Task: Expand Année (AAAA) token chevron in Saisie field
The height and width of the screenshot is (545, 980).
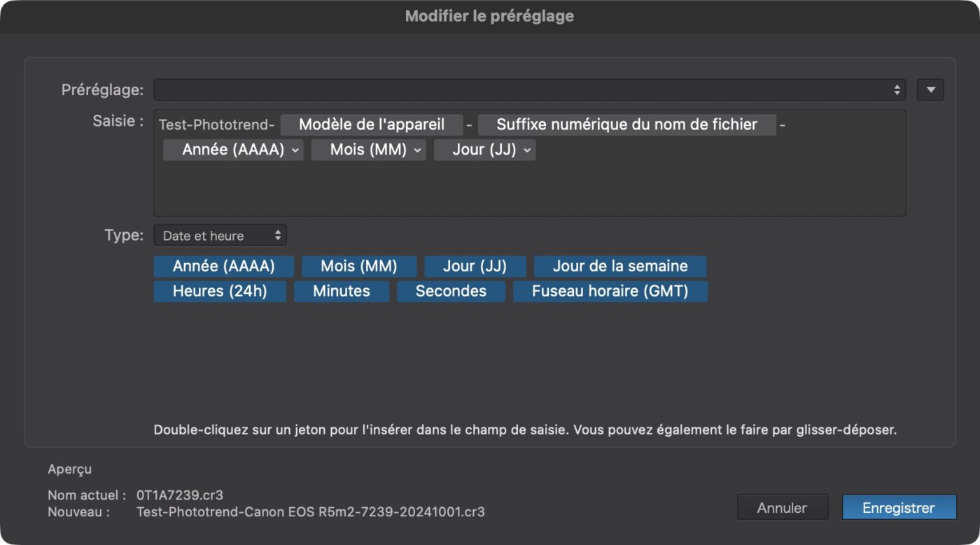Action: tap(295, 150)
